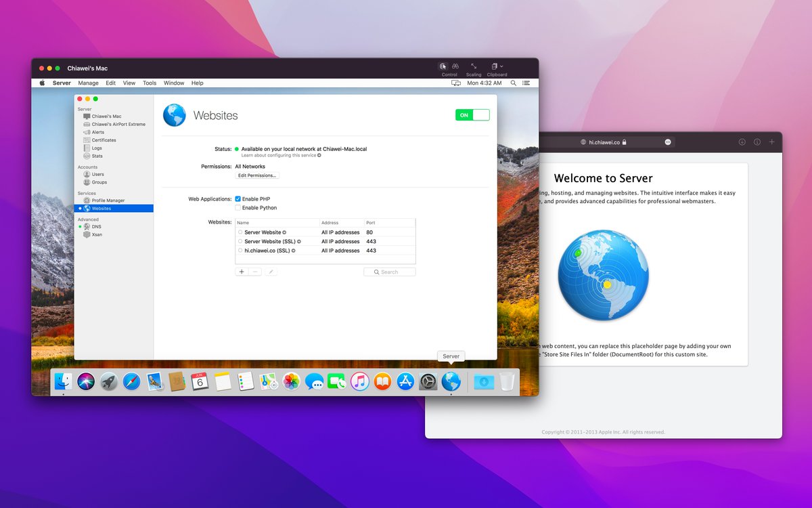The height and width of the screenshot is (508, 812).
Task: Open the Server menu
Action: click(62, 83)
